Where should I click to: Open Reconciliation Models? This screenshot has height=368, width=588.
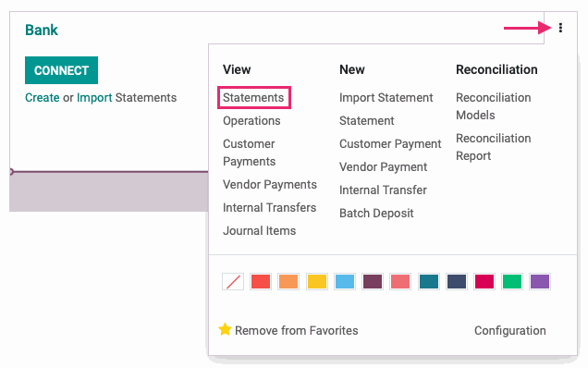tap(494, 106)
